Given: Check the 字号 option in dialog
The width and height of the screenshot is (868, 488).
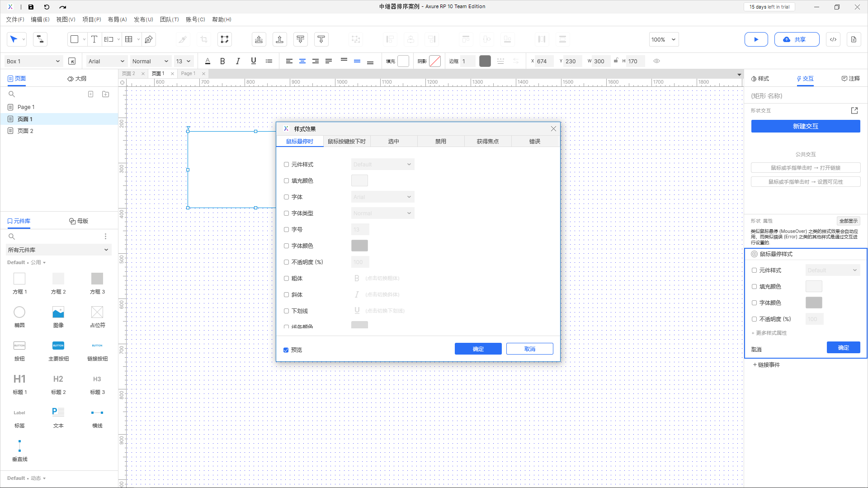Looking at the screenshot, I should (x=286, y=230).
